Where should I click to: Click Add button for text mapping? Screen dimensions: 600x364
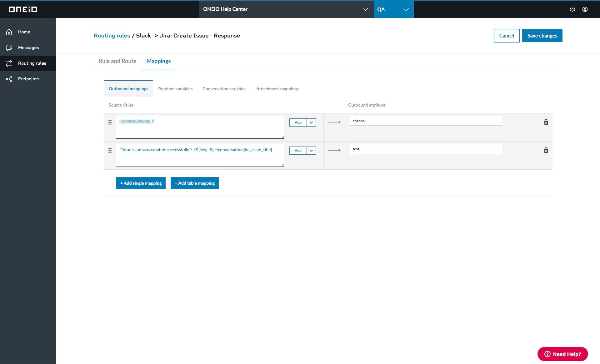pos(298,151)
